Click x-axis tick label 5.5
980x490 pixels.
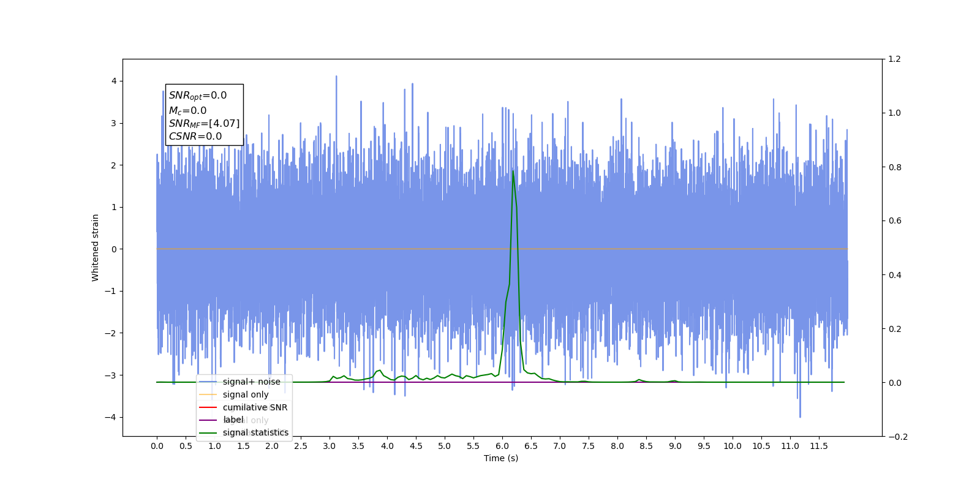coord(473,446)
